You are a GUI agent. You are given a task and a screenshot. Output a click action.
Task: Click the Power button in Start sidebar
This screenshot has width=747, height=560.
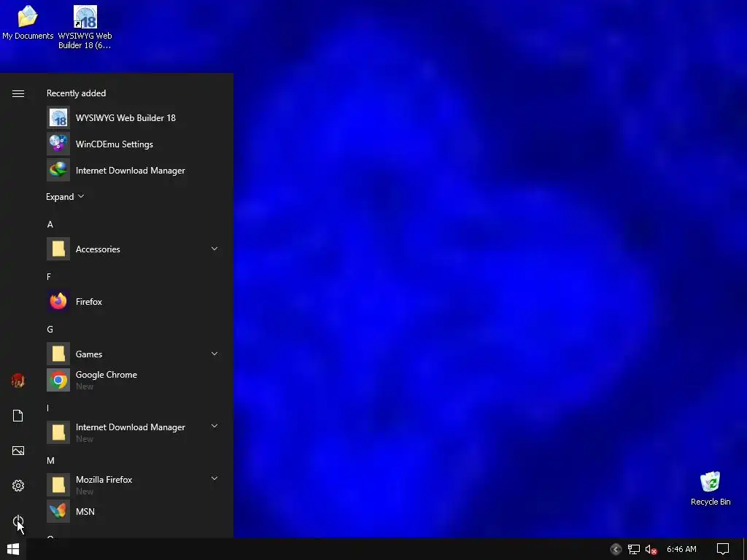click(18, 521)
